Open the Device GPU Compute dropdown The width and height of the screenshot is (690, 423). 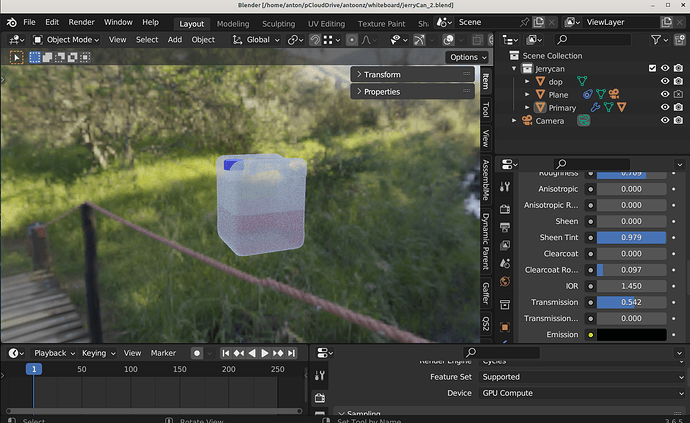coord(582,393)
